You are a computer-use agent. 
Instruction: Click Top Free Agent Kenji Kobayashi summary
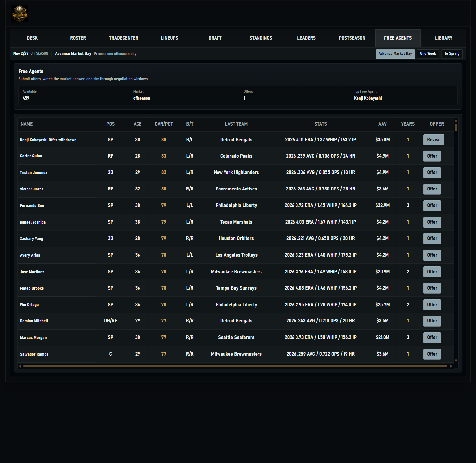click(x=368, y=98)
